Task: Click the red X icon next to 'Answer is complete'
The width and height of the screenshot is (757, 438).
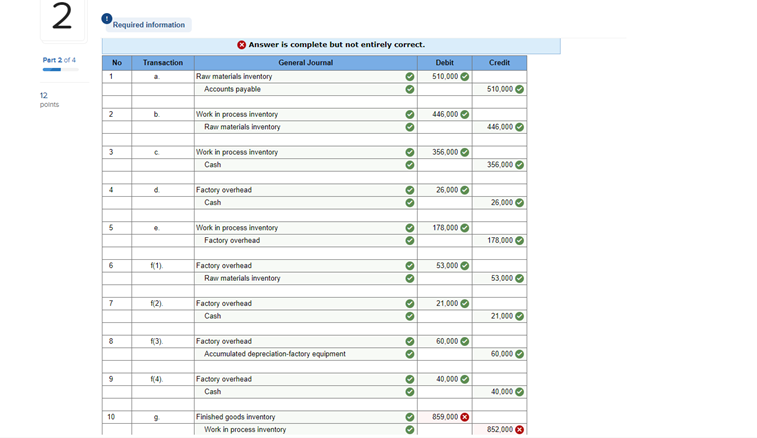Action: (x=241, y=45)
